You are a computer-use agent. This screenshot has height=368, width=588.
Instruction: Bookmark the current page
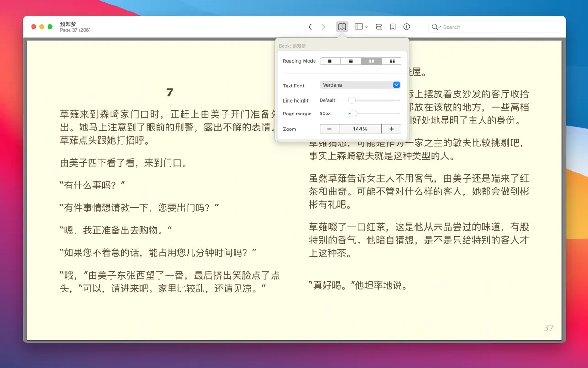tap(393, 27)
